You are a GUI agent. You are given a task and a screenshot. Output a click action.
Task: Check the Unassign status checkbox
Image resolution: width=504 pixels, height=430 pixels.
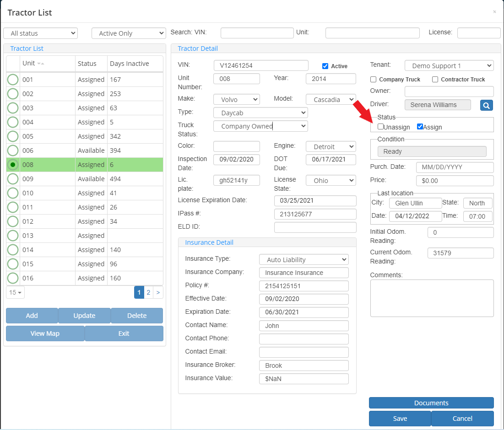click(380, 127)
